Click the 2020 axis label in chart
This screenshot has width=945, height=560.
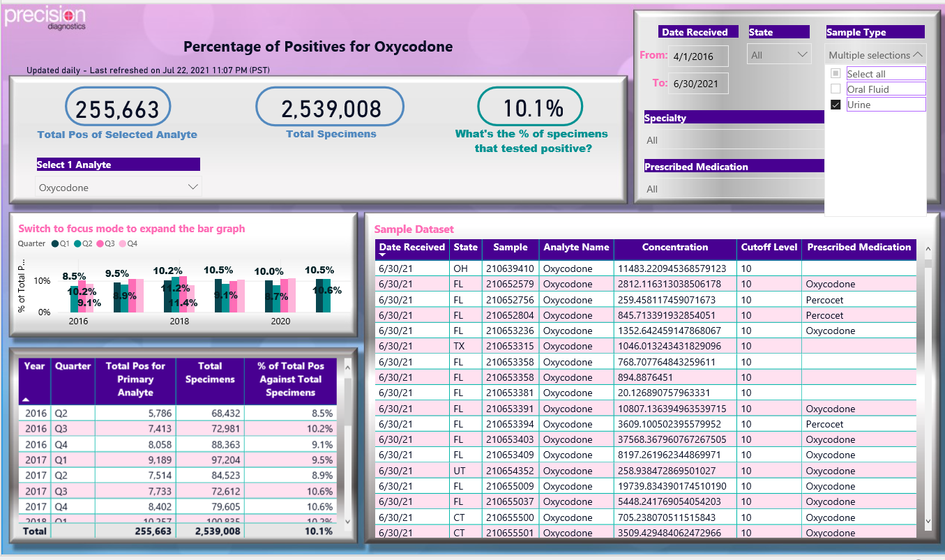coord(280,321)
